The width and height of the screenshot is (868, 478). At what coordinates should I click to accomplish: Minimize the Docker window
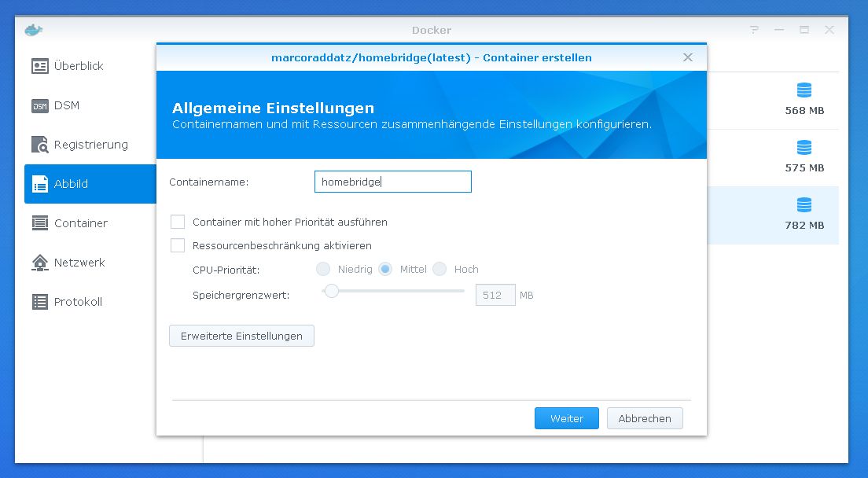pyautogui.click(x=779, y=30)
